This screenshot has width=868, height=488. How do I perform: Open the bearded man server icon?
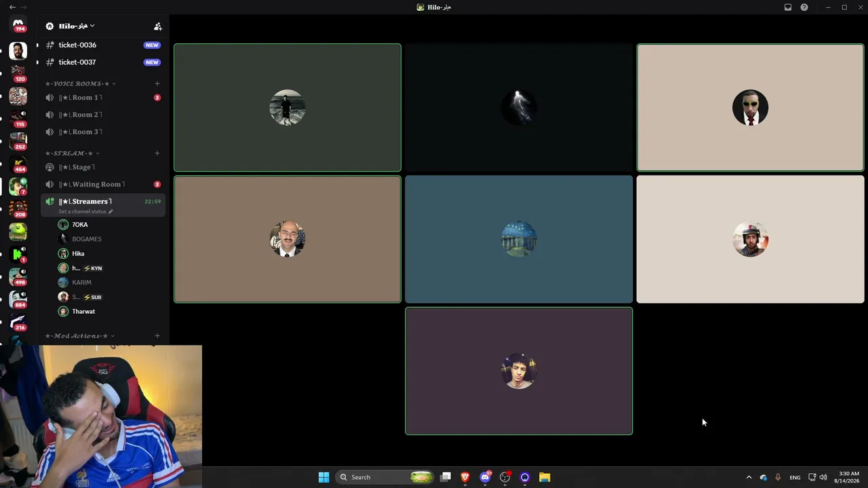[x=18, y=51]
